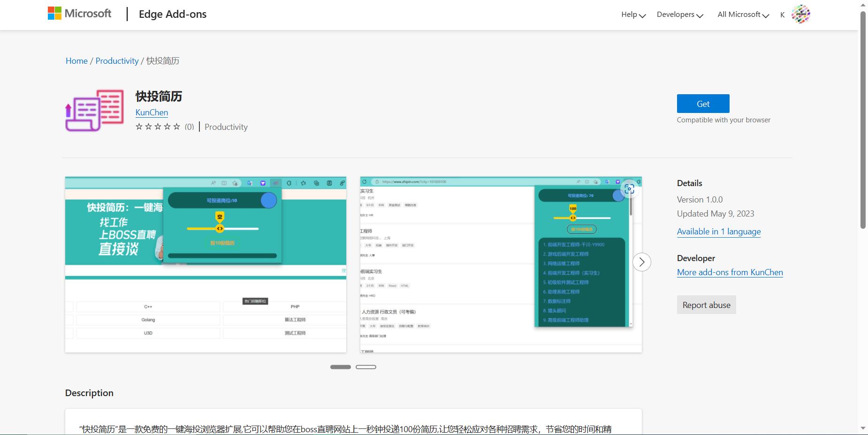Expand the Developers dropdown menu
This screenshot has width=868, height=435.
(x=680, y=15)
